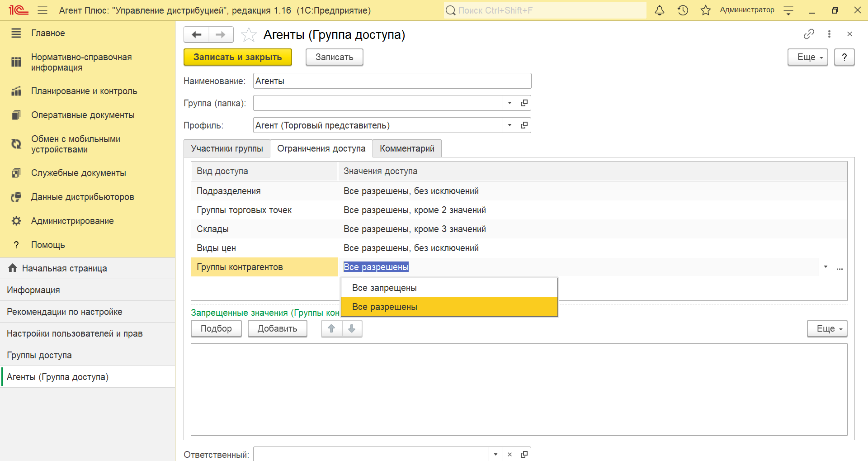The image size is (868, 461).
Task: Focus the global search field
Action: 545,10
